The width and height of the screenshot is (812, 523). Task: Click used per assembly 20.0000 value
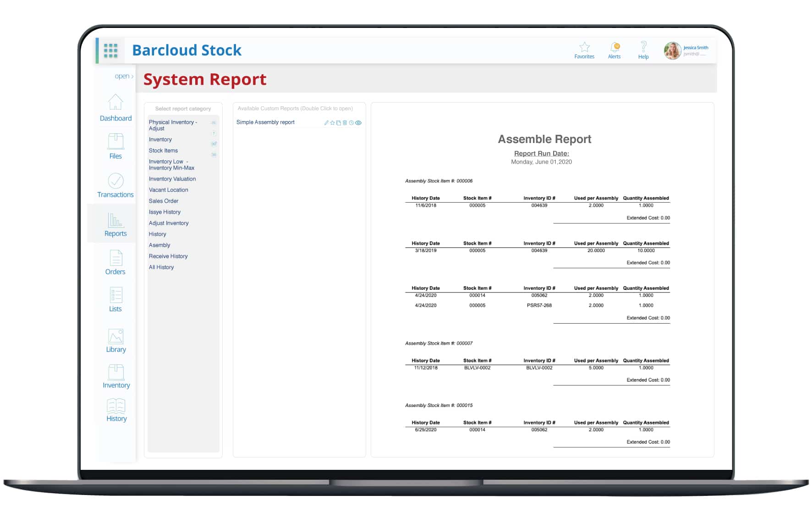click(596, 250)
